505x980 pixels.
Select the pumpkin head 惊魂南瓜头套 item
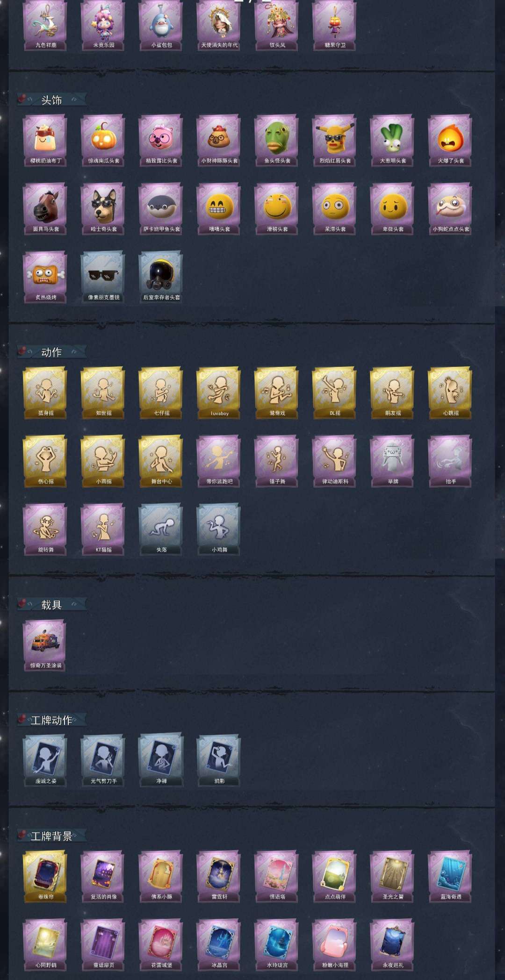103,141
